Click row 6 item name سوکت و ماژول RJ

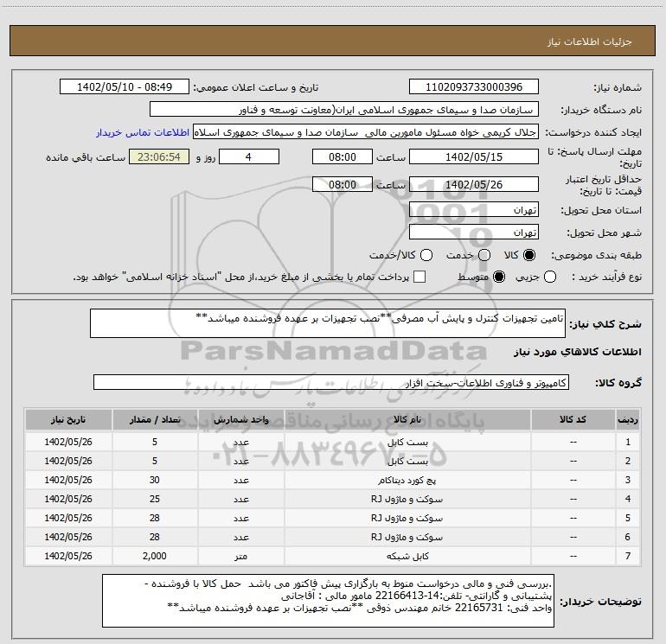pyautogui.click(x=407, y=537)
